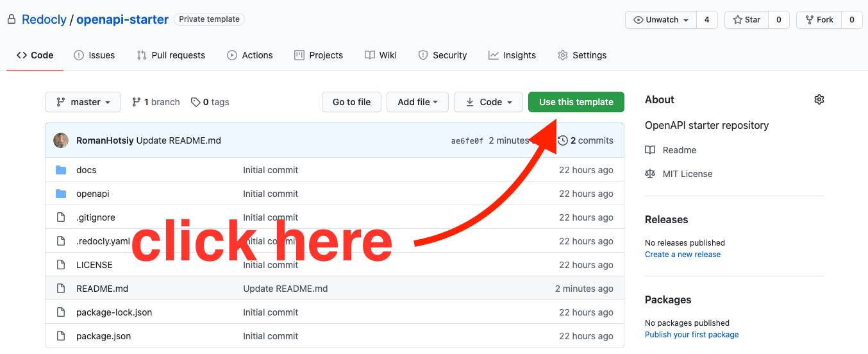Click Create a new release link

[683, 255]
